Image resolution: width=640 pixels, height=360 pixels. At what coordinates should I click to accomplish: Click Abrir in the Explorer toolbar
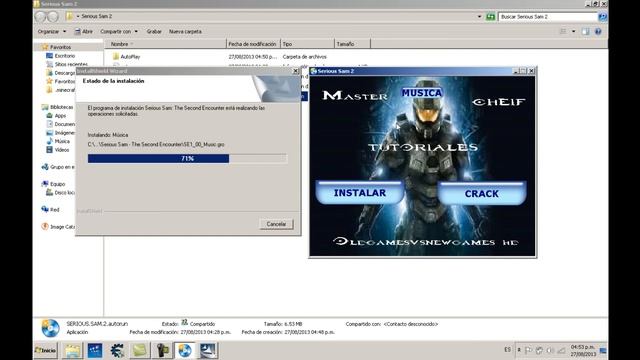(x=84, y=31)
